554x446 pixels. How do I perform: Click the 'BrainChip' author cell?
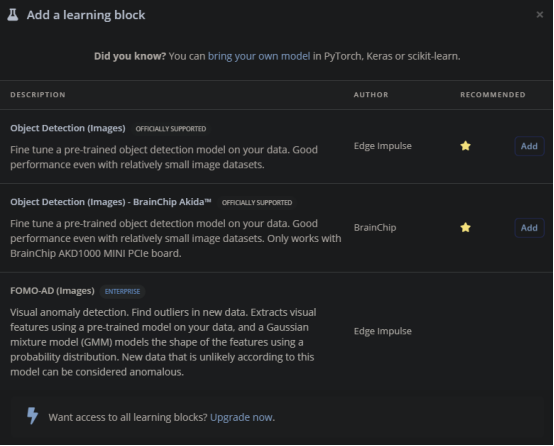coord(375,228)
